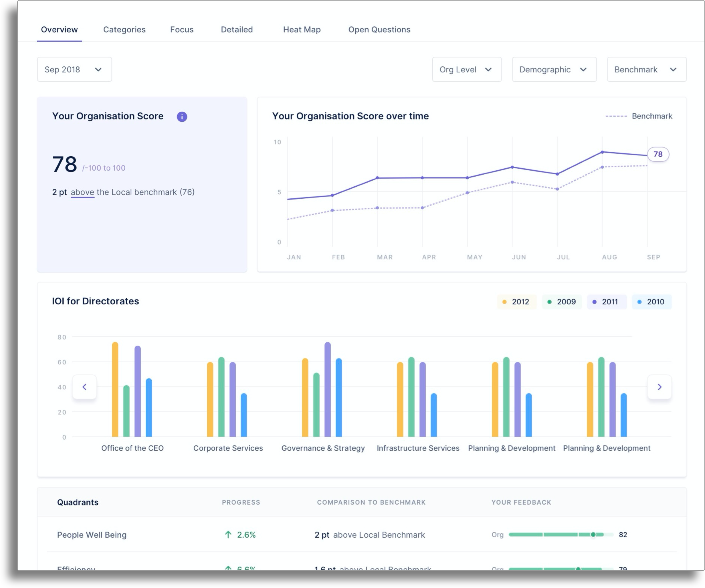Toggle the 2011 series in the legend
The image size is (705, 588).
click(606, 301)
